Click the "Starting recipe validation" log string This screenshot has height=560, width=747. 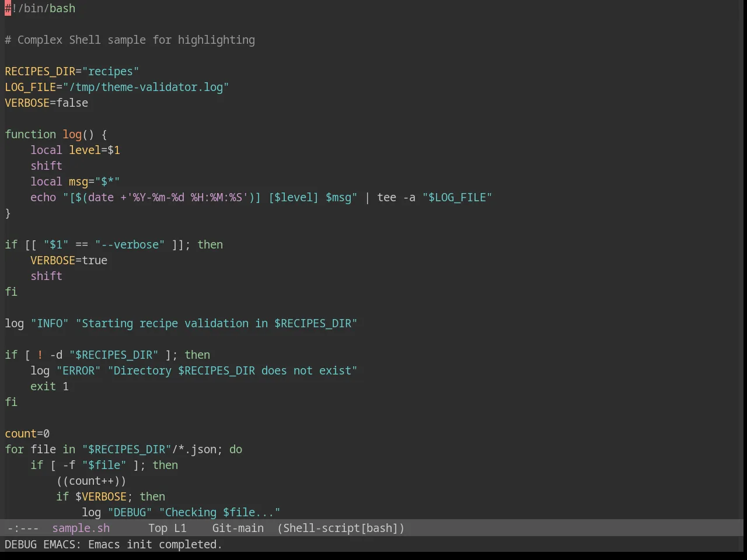pos(217,323)
